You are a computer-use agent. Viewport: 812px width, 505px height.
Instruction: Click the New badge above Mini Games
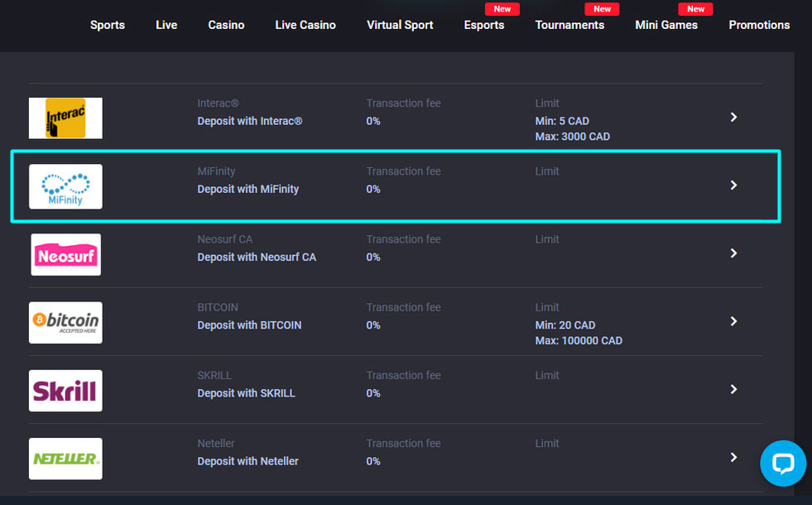[695, 9]
